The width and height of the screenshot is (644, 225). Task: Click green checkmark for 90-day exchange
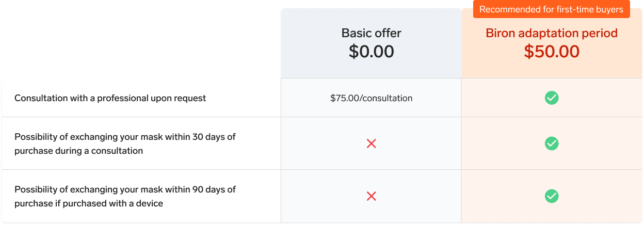552,196
